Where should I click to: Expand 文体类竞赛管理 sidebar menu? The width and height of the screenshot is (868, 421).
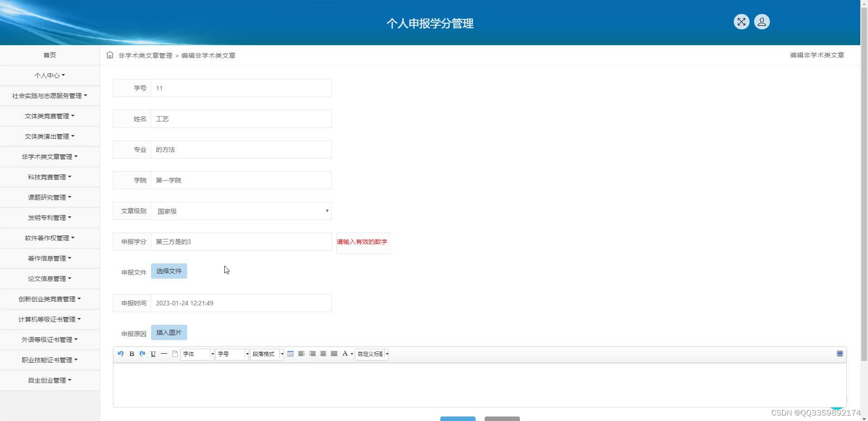(x=50, y=116)
